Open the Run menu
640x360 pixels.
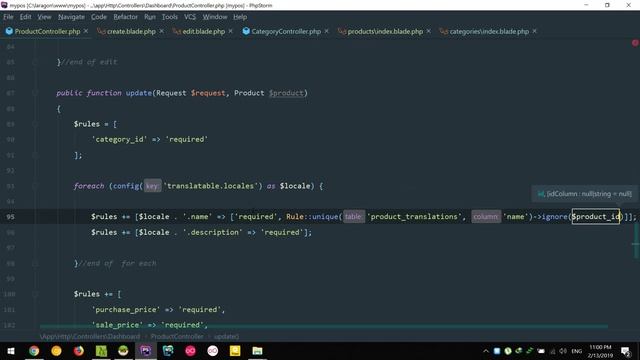tap(150, 17)
